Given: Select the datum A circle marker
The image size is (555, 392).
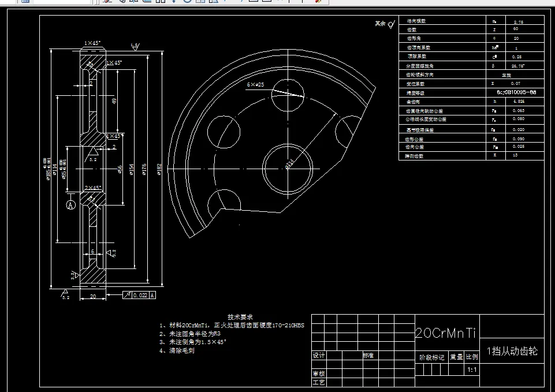Looking at the screenshot, I should 71,205.
